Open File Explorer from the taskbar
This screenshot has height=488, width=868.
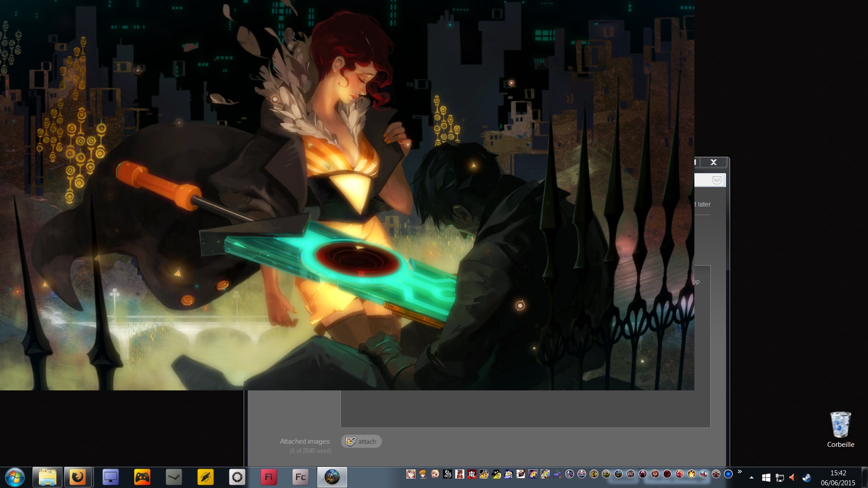[x=47, y=477]
